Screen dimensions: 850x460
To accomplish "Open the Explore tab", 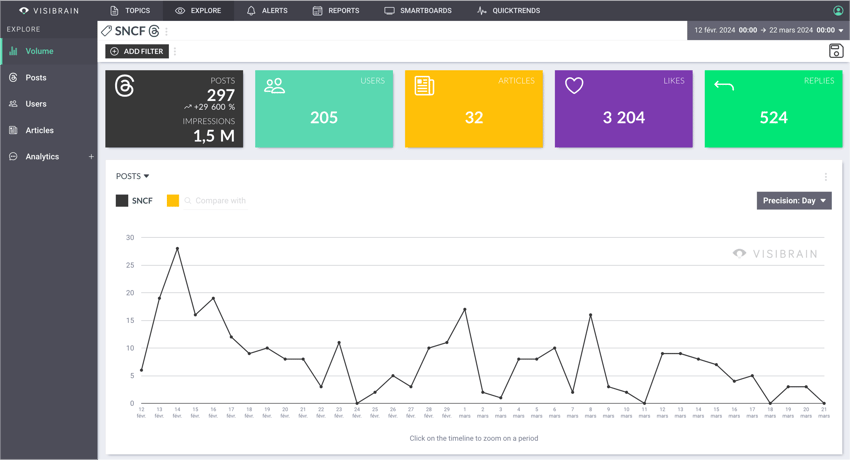I will pos(198,10).
